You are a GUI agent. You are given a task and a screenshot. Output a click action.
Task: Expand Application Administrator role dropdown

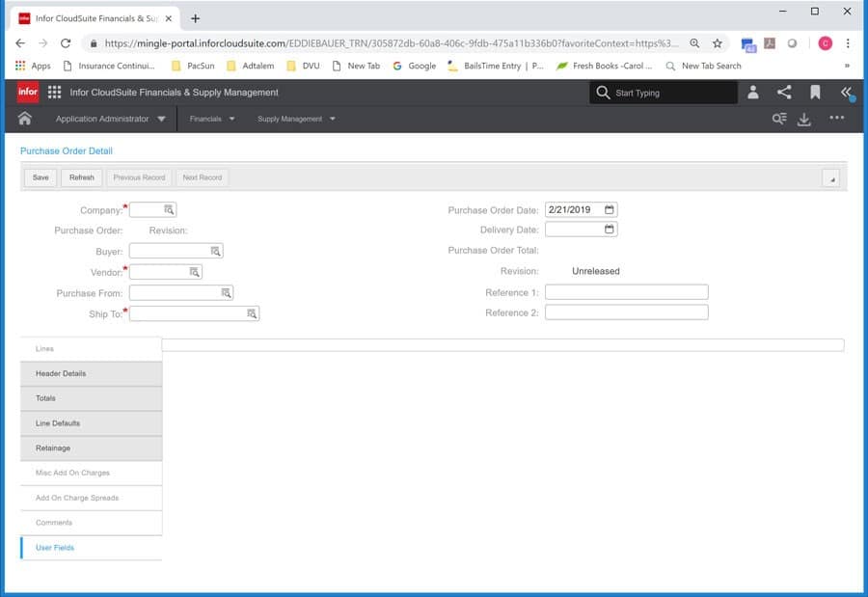click(x=110, y=119)
